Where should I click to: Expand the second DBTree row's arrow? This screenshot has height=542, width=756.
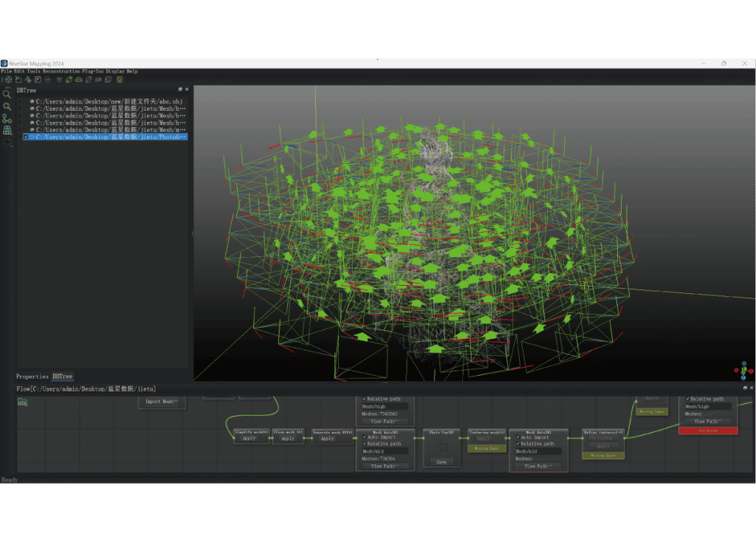click(x=20, y=109)
